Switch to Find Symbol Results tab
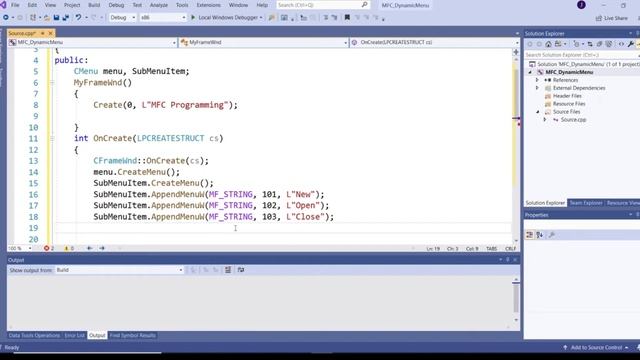This screenshot has height=360, width=640. click(x=133, y=336)
